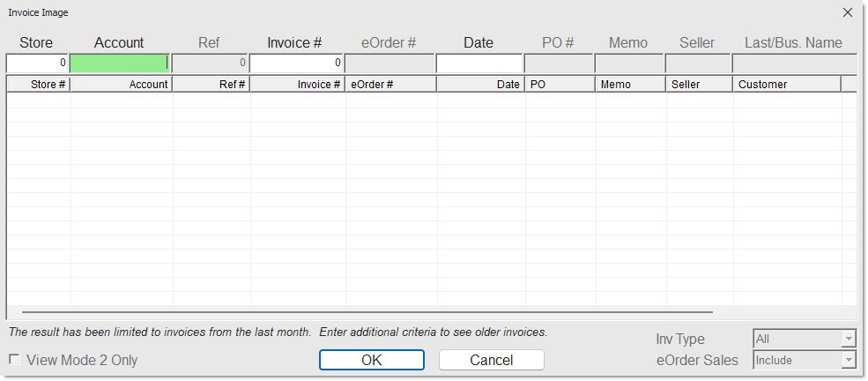Focus the green Account input field

[120, 63]
